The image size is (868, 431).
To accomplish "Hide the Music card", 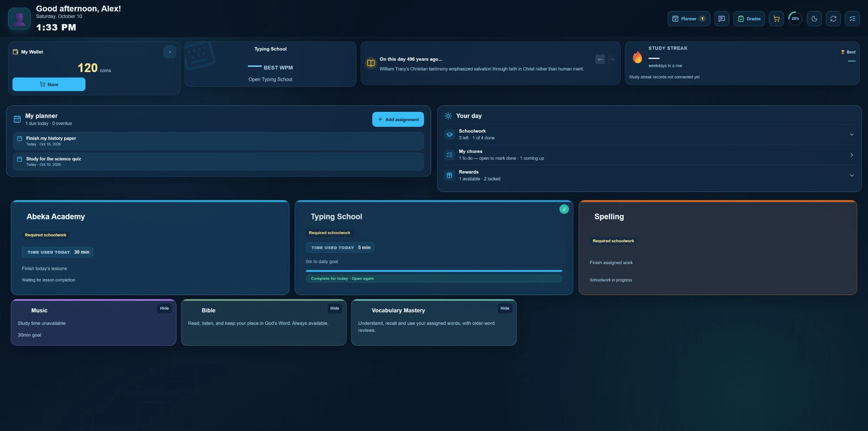I will click(x=164, y=309).
